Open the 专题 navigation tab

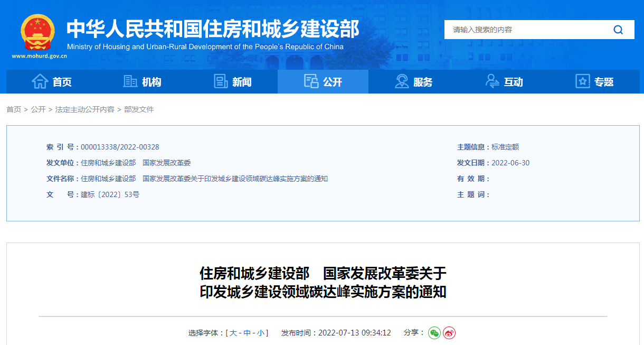pyautogui.click(x=594, y=81)
